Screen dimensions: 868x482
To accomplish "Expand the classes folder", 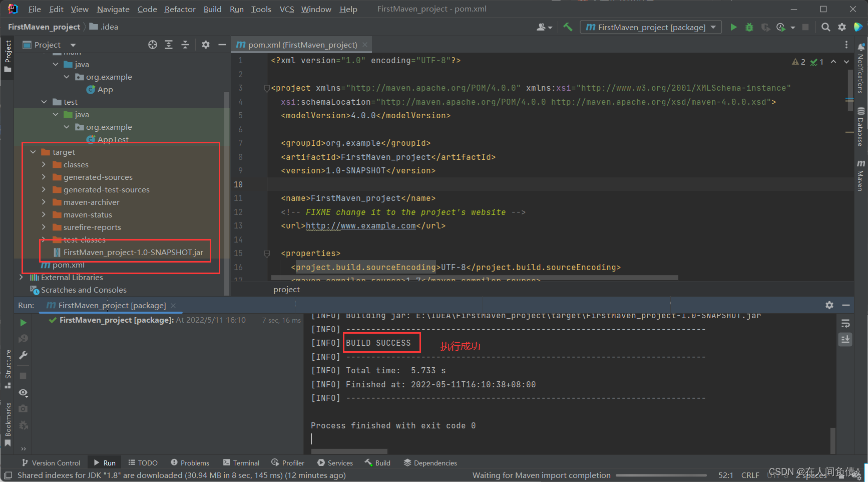I will pos(44,164).
